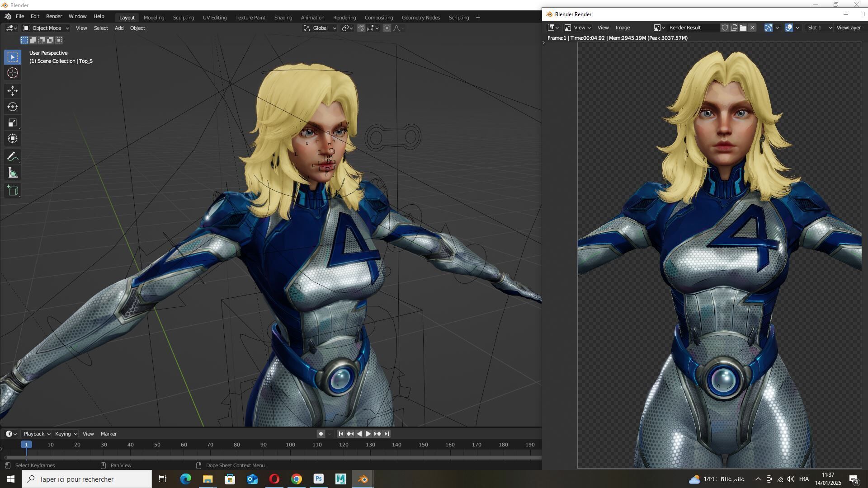Select the Add Cube tool

coord(13,191)
